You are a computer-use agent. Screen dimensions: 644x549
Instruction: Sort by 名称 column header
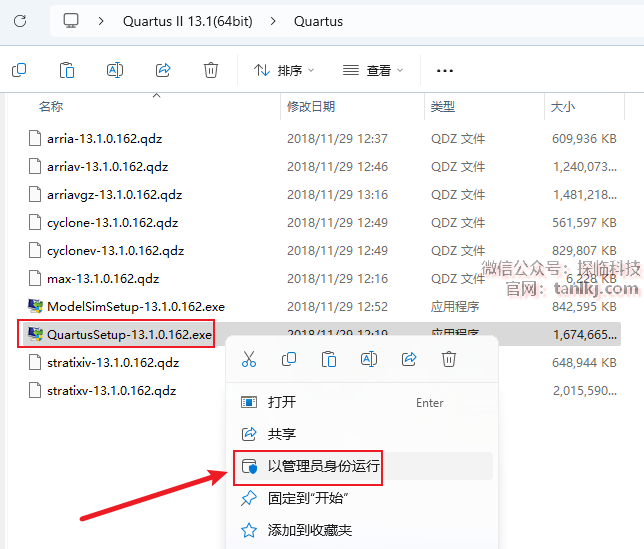pyautogui.click(x=51, y=107)
